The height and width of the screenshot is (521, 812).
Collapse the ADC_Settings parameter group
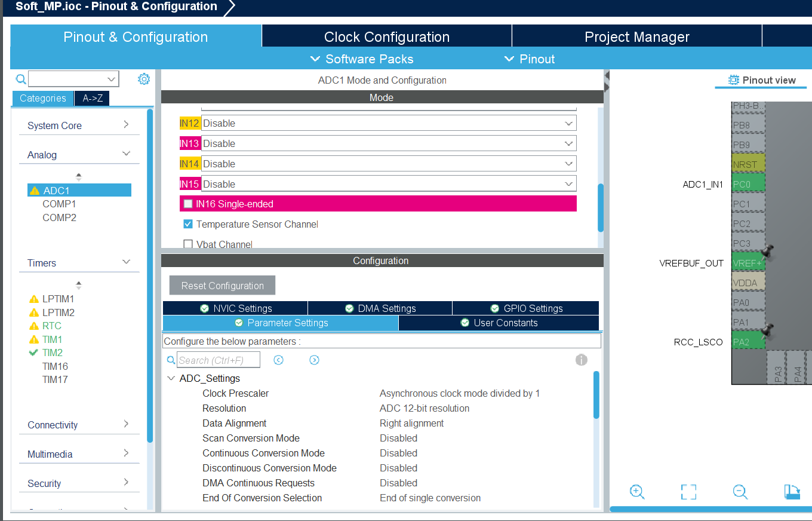point(171,378)
